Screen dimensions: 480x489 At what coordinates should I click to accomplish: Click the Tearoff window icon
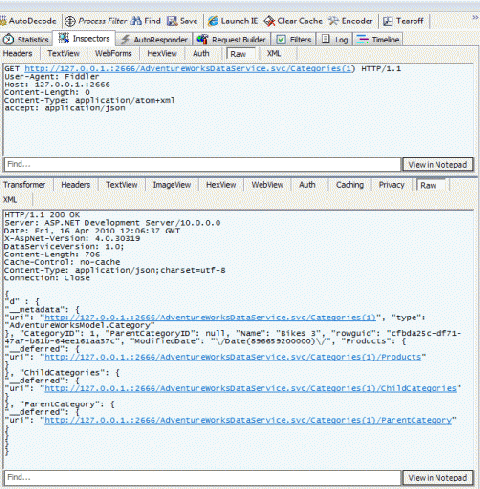[x=388, y=21]
